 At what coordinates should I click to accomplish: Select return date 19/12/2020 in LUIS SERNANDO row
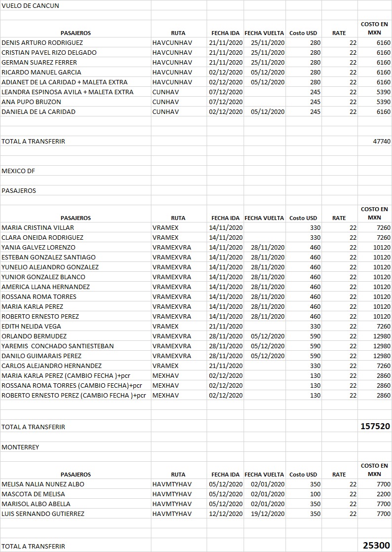pyautogui.click(x=265, y=514)
